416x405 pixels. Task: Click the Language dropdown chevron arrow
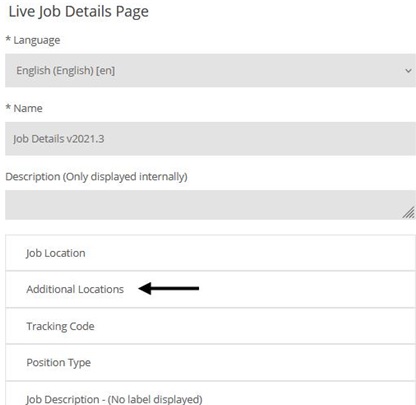tap(408, 71)
